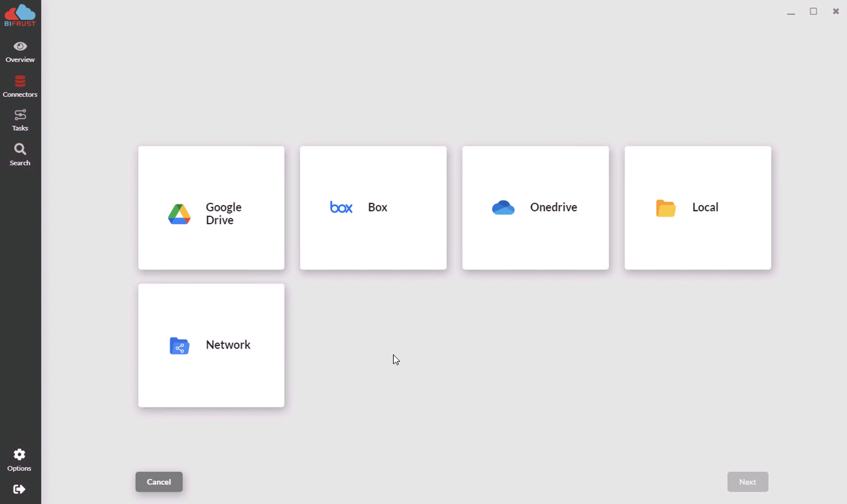Select the "Network" label text
847x504 pixels.
pos(228,345)
